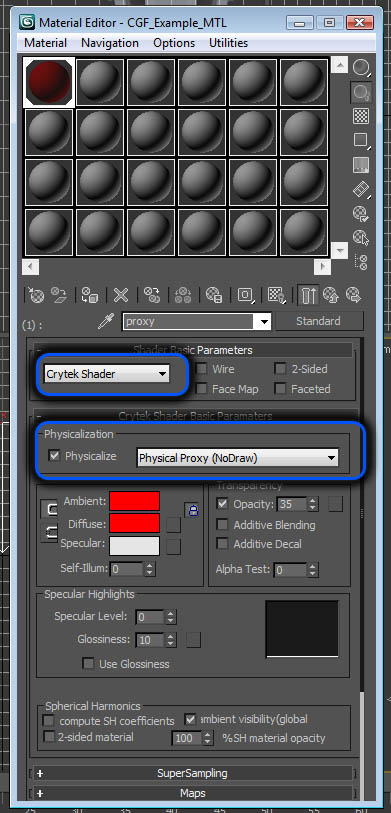Open the Options menu

click(174, 43)
